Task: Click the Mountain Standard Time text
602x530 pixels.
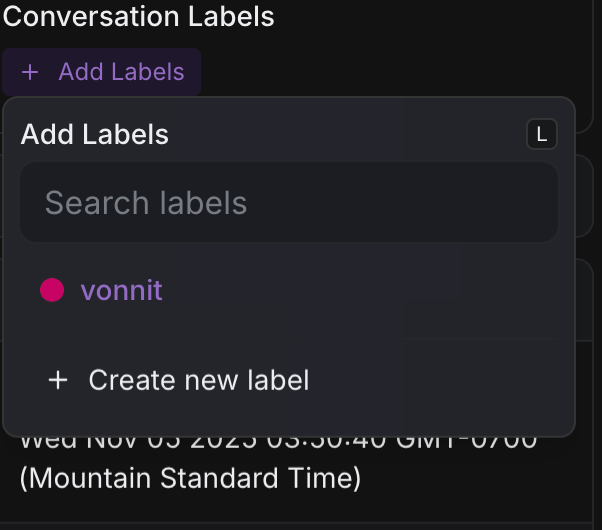Action: [x=190, y=478]
